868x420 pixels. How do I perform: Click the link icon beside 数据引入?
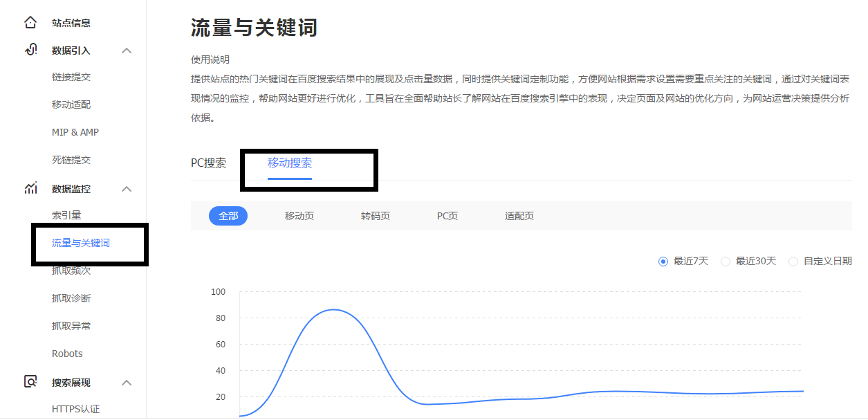coord(30,50)
